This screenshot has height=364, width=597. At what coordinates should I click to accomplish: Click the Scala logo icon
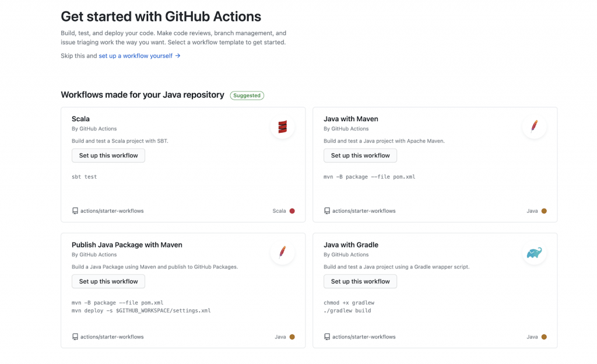(x=283, y=126)
